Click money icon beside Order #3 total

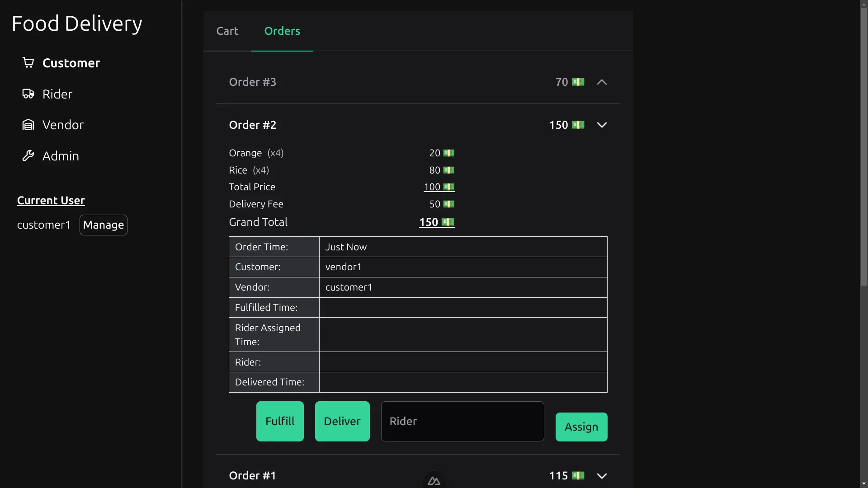(x=578, y=82)
